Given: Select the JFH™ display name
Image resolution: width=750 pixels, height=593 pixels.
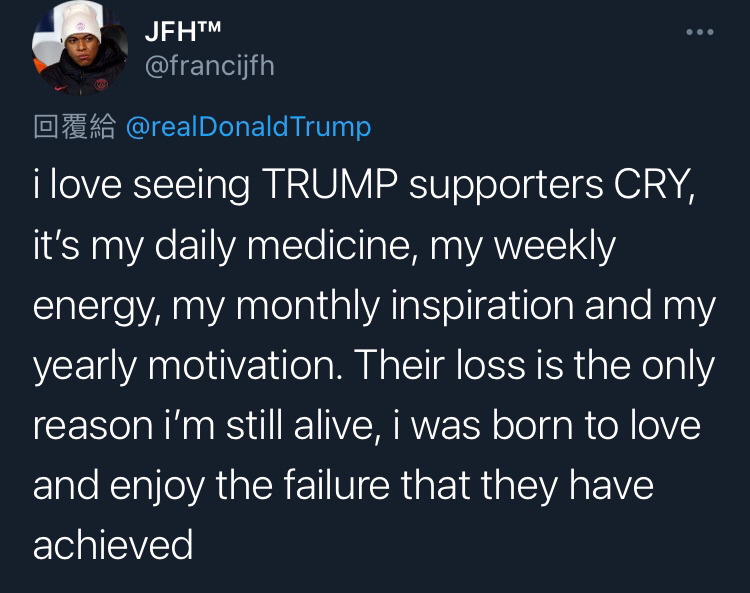Looking at the screenshot, I should tap(183, 32).
